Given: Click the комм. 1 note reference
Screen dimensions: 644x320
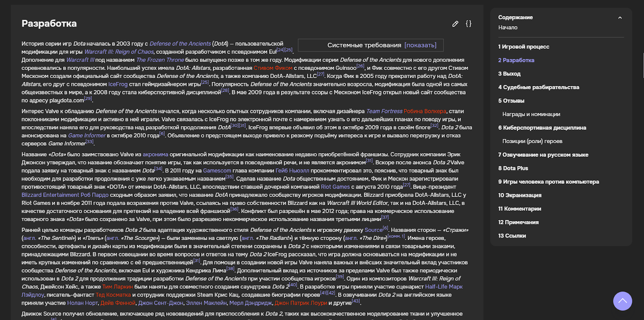Looking at the screenshot, I should pos(396,236).
